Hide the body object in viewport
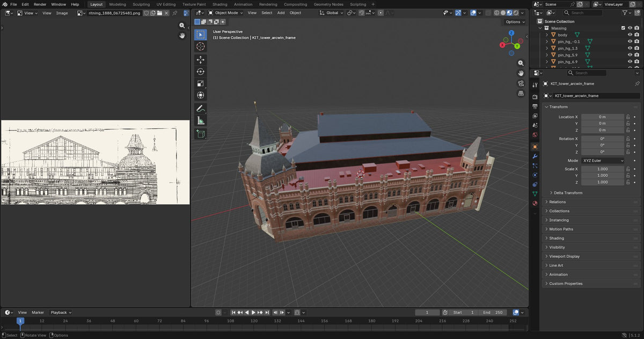This screenshot has width=644, height=339. click(630, 35)
